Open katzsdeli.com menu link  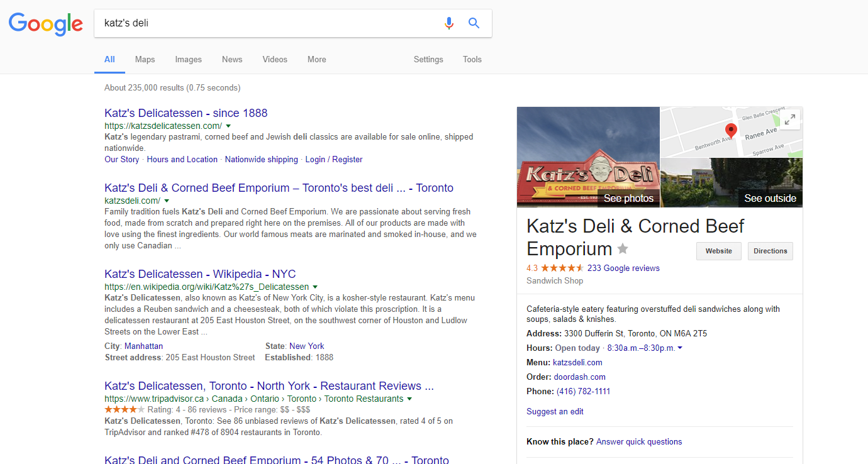click(x=577, y=363)
